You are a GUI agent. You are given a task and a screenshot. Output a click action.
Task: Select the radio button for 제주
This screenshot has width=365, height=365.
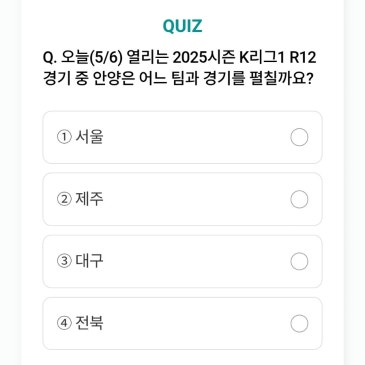click(299, 199)
